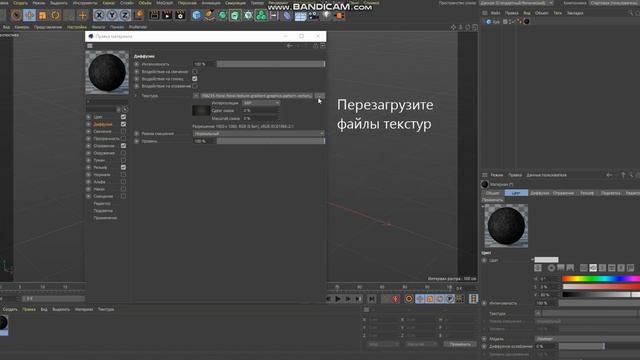Image resolution: width=640 pixels, height=360 pixels.
Task: Select the Move tool in the top toolbar
Action: coord(29,16)
